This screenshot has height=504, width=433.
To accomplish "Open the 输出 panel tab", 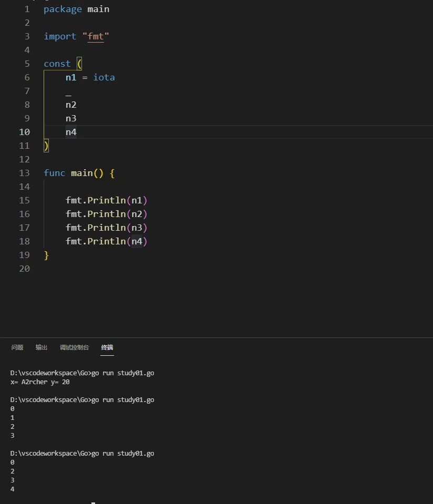I will [x=42, y=347].
